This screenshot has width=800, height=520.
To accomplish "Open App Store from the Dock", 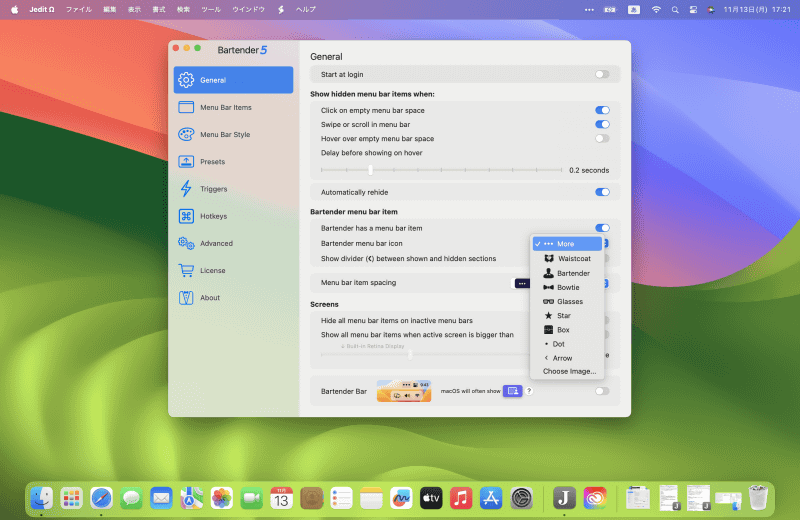I will pos(491,498).
